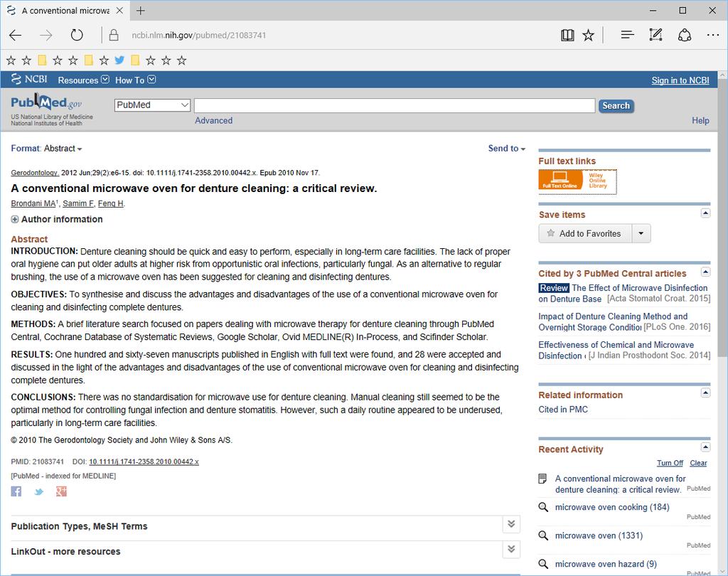
Task: Open the How To menu
Action: pyautogui.click(x=135, y=80)
